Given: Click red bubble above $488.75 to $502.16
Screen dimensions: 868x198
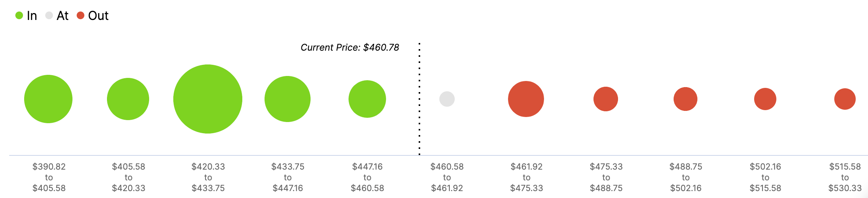Looking at the screenshot, I should tap(686, 99).
